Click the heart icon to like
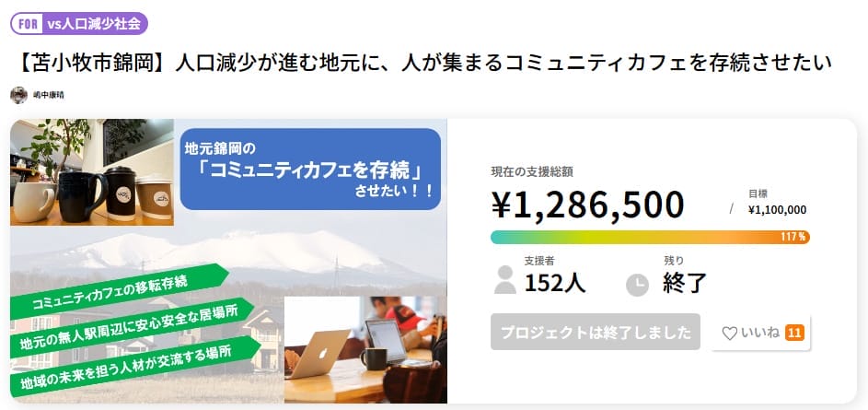 (x=729, y=333)
